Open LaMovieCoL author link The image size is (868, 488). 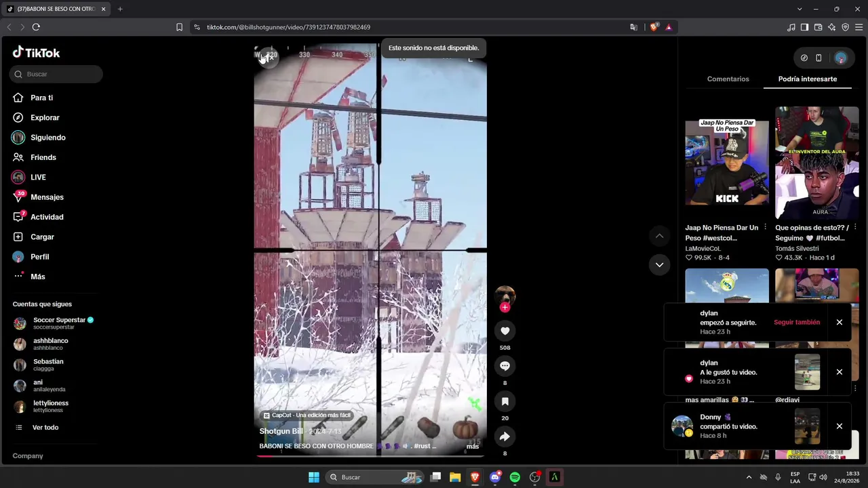[703, 249]
